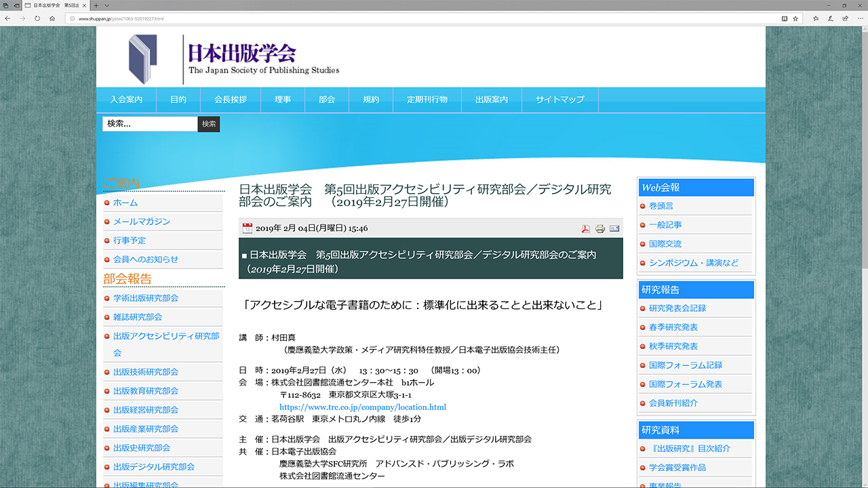
Task: Click the print article icon
Action: point(600,228)
